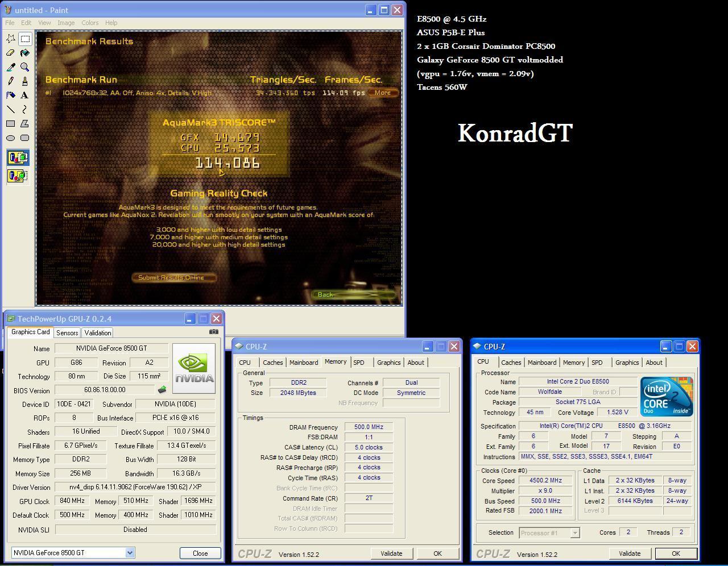Open the Edit menu in Paint
This screenshot has height=566, width=728.
26,23
